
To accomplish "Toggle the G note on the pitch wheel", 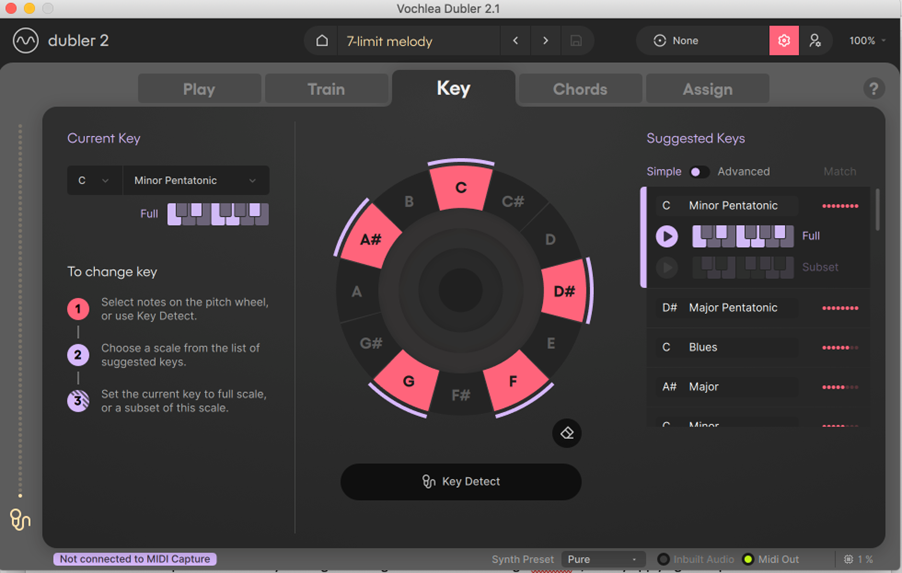I will [x=408, y=381].
